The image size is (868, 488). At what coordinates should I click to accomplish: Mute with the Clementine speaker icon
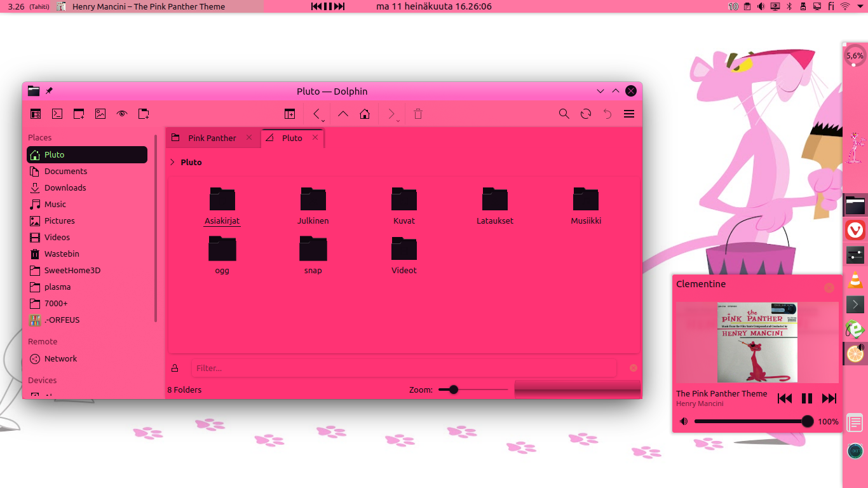click(684, 421)
